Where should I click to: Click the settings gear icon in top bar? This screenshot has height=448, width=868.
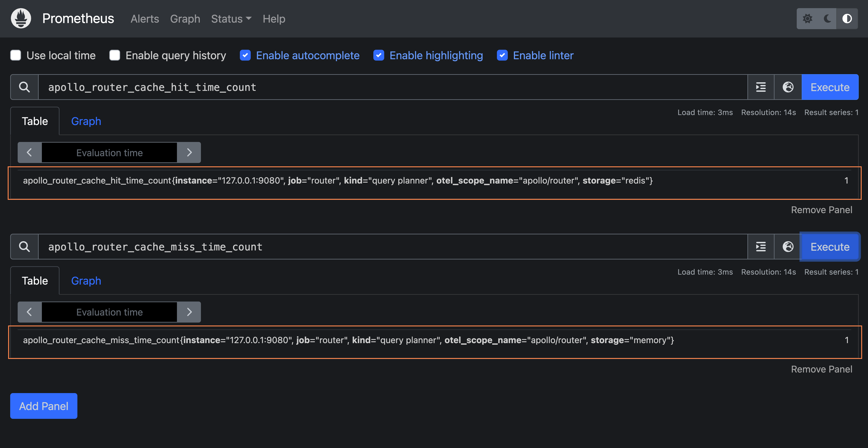tap(808, 19)
